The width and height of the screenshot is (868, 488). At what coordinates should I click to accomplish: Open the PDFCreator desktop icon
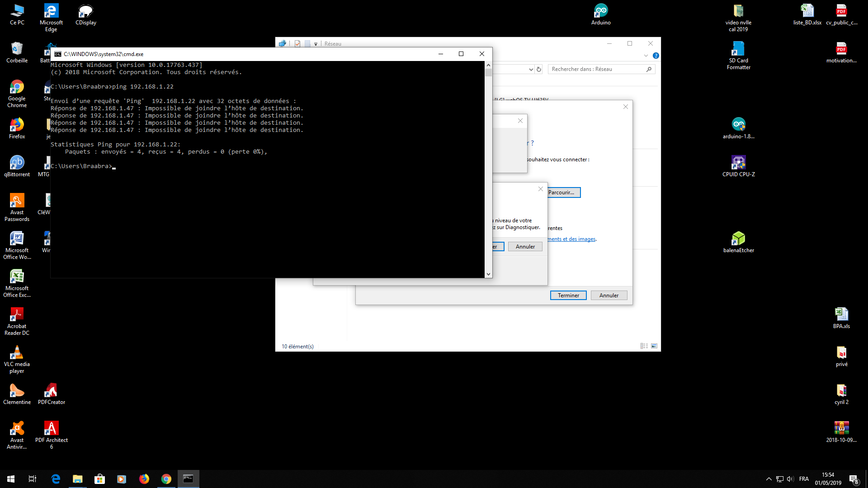[x=51, y=394]
